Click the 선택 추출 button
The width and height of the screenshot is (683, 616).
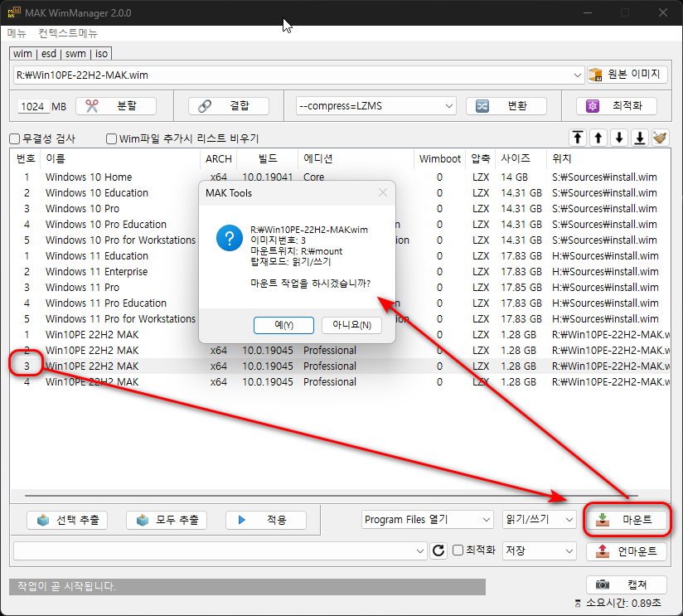[67, 520]
